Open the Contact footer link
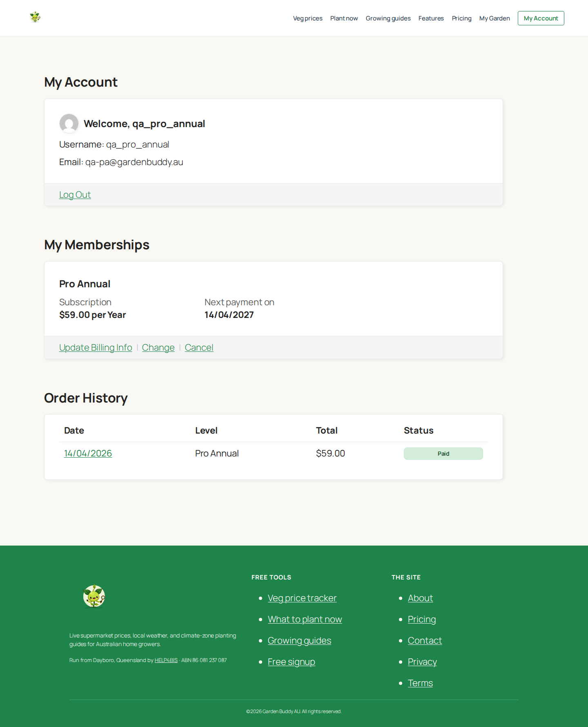This screenshot has width=588, height=727. coord(425,640)
